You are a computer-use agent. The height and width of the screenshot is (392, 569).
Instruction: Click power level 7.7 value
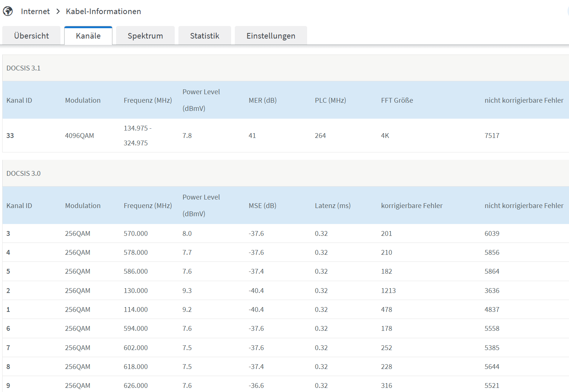[187, 253]
